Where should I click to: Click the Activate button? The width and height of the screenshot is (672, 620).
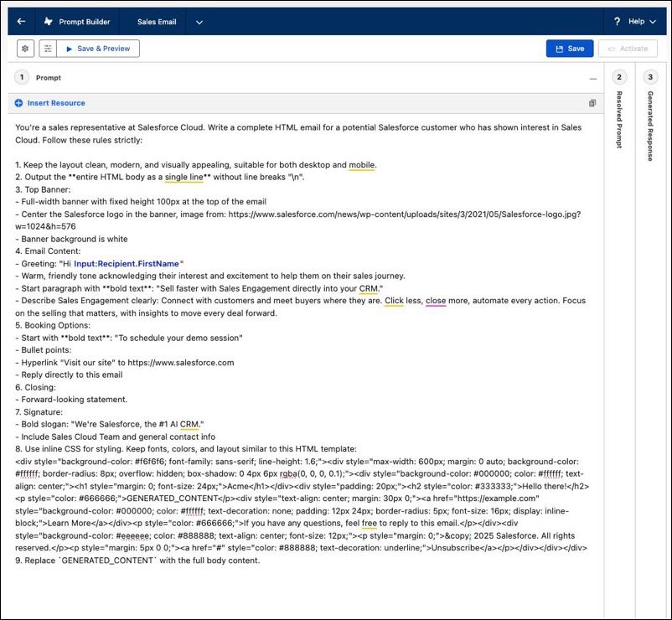[628, 49]
